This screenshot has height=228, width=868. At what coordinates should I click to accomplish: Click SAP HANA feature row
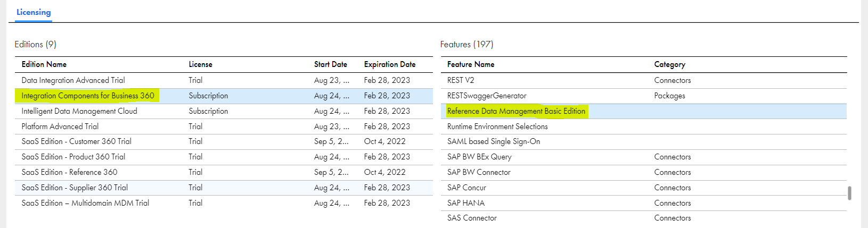pos(644,203)
